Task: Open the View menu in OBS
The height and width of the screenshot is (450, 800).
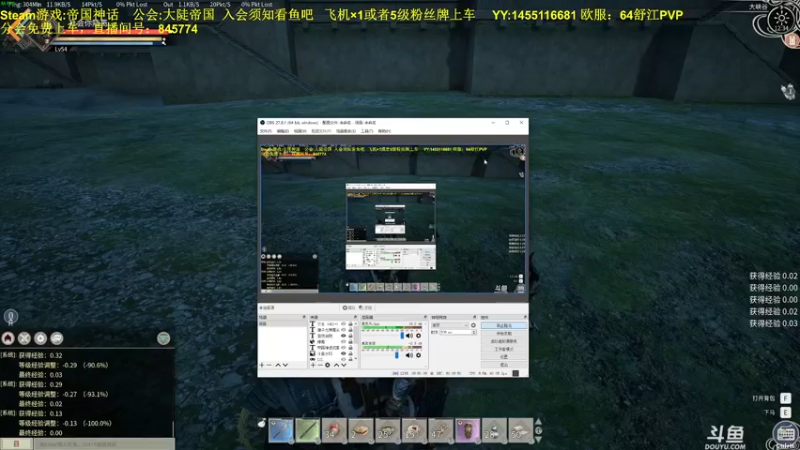Action: 300,131
